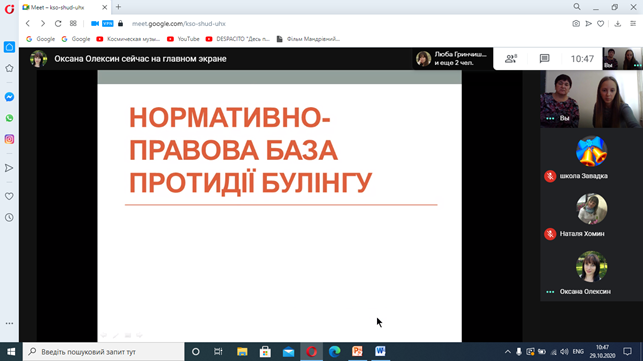Click the Windows taskbar search box
This screenshot has width=643, height=361.
[x=103, y=352]
